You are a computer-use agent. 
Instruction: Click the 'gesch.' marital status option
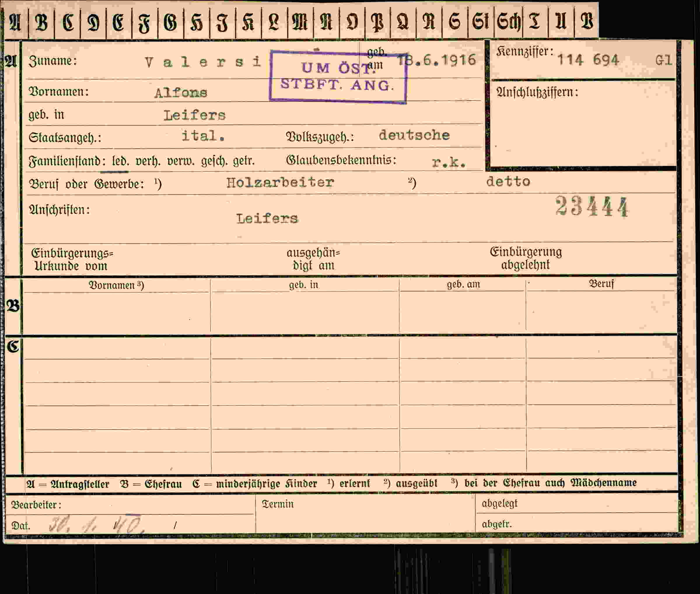pyautogui.click(x=214, y=161)
